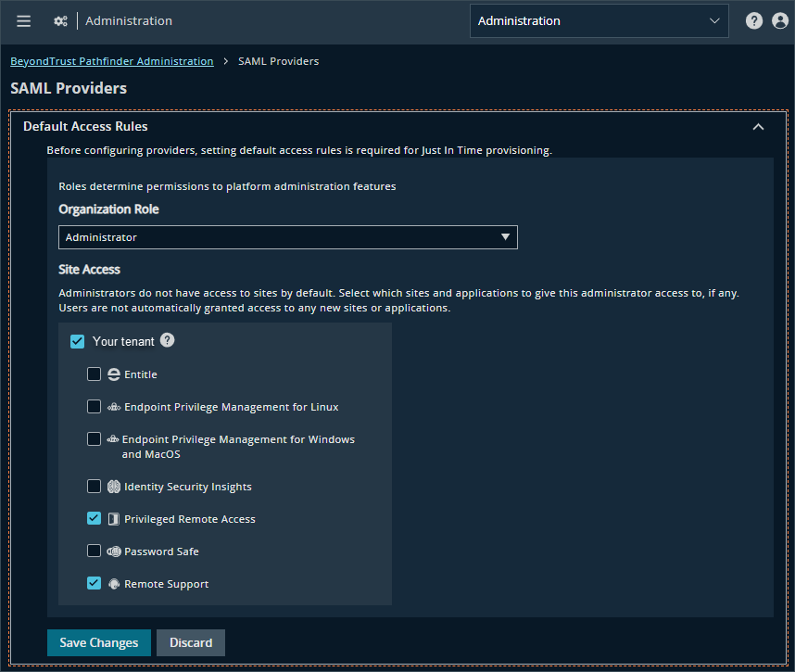Open the hamburger navigation menu
The width and height of the screenshot is (795, 672).
(x=23, y=20)
